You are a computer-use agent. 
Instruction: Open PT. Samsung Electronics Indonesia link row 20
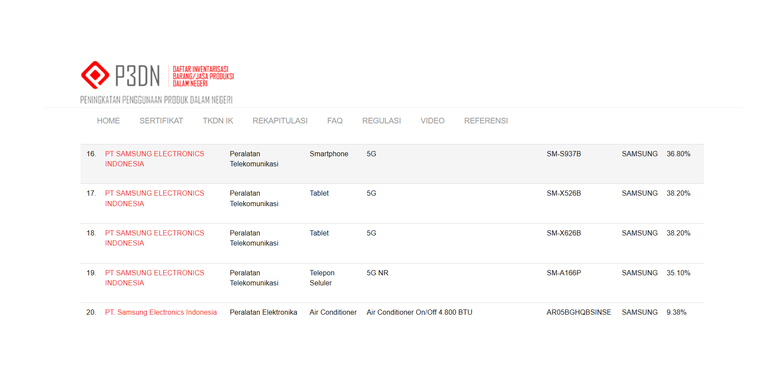[161, 312]
